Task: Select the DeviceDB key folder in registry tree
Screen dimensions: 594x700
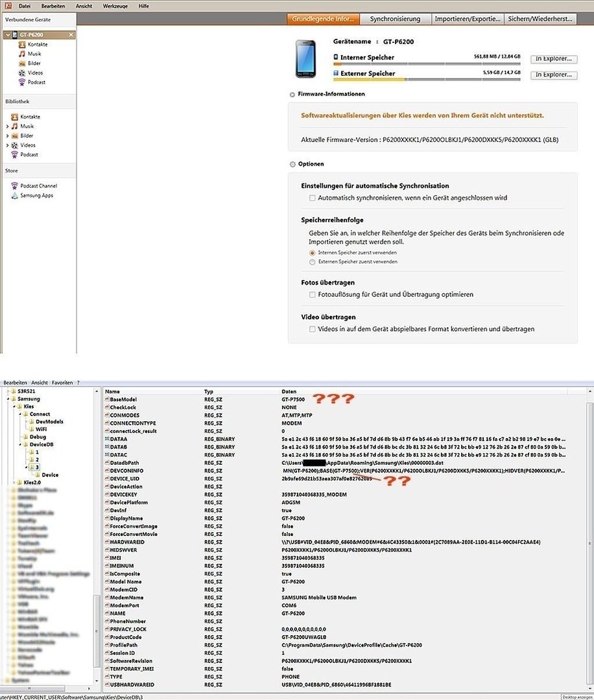Action: (42, 444)
